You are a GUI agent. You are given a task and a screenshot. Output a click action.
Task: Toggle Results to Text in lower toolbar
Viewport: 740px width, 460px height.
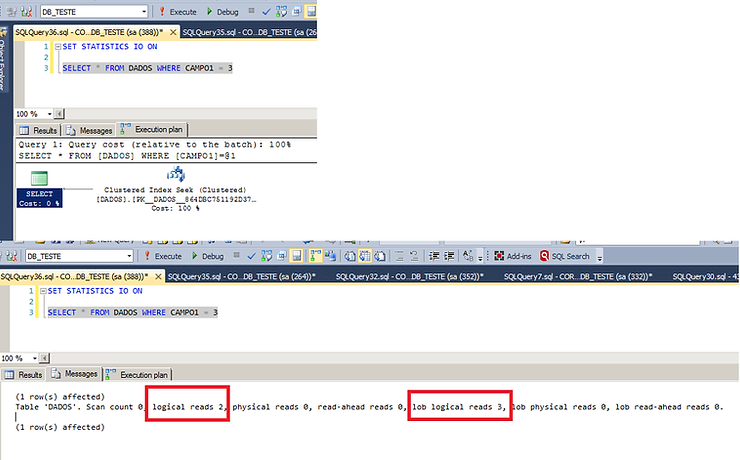pyautogui.click(x=350, y=256)
